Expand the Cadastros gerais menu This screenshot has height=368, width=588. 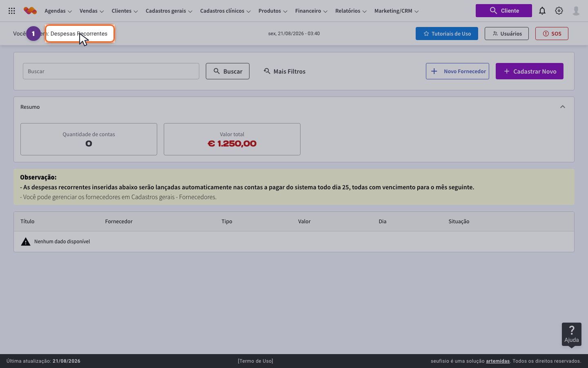pyautogui.click(x=169, y=11)
